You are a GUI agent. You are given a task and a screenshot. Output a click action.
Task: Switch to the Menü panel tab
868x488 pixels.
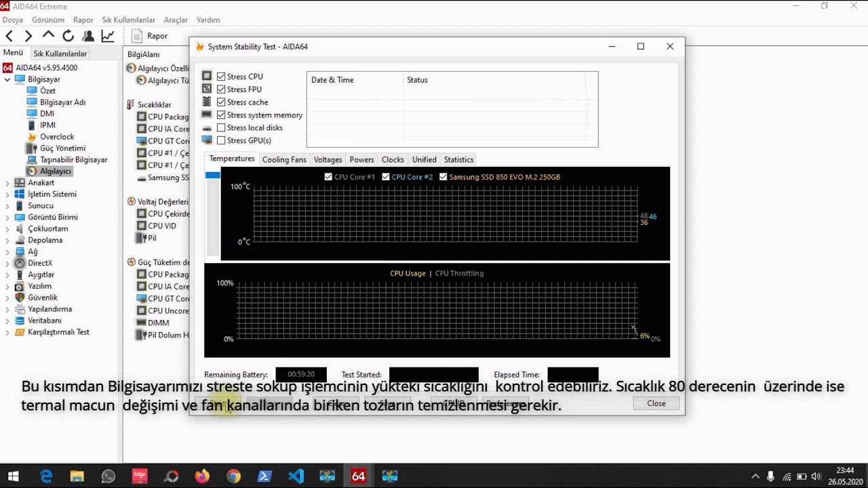pos(13,53)
